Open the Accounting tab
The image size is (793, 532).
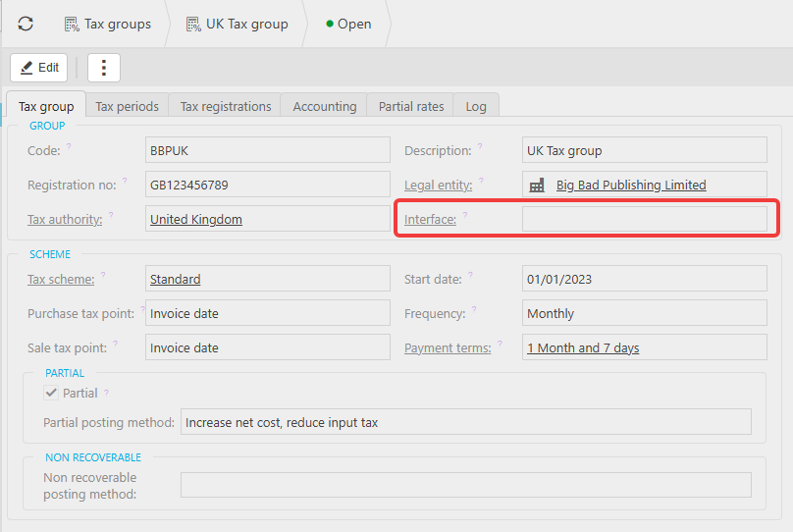tap(325, 107)
